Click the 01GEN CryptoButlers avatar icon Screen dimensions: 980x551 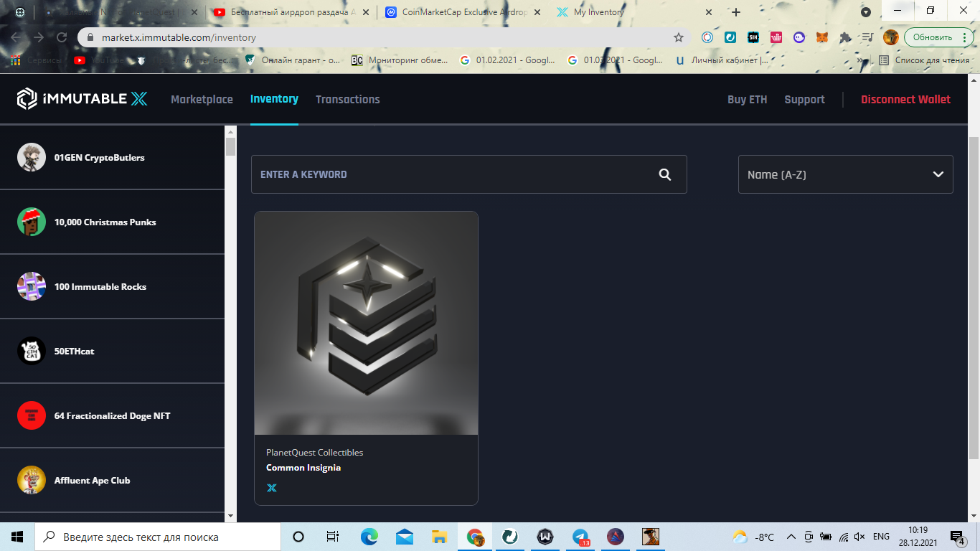pyautogui.click(x=32, y=157)
